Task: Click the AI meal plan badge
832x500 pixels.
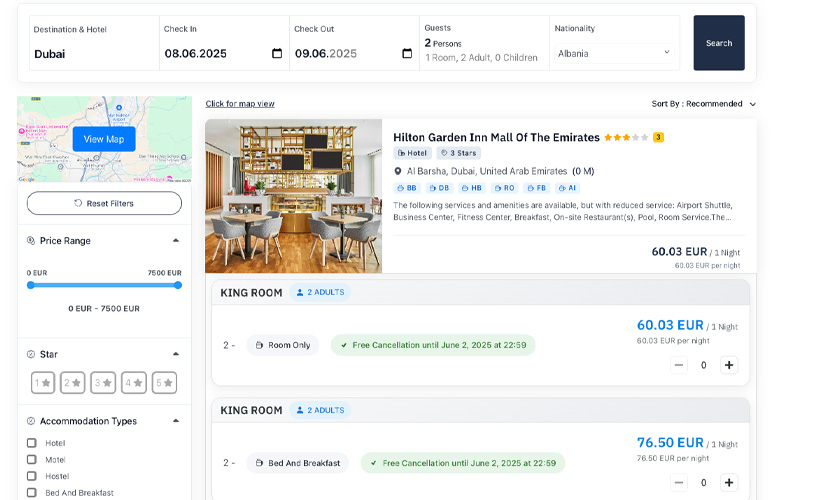Action: tap(567, 188)
